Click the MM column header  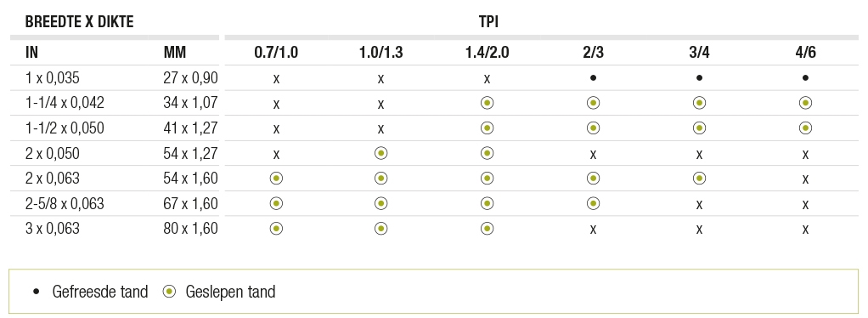click(175, 53)
